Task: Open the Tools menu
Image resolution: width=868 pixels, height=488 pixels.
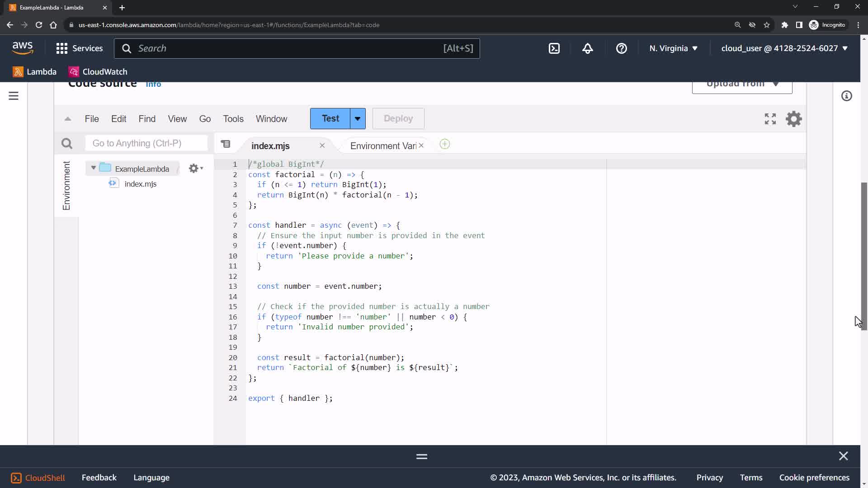Action: pyautogui.click(x=233, y=119)
